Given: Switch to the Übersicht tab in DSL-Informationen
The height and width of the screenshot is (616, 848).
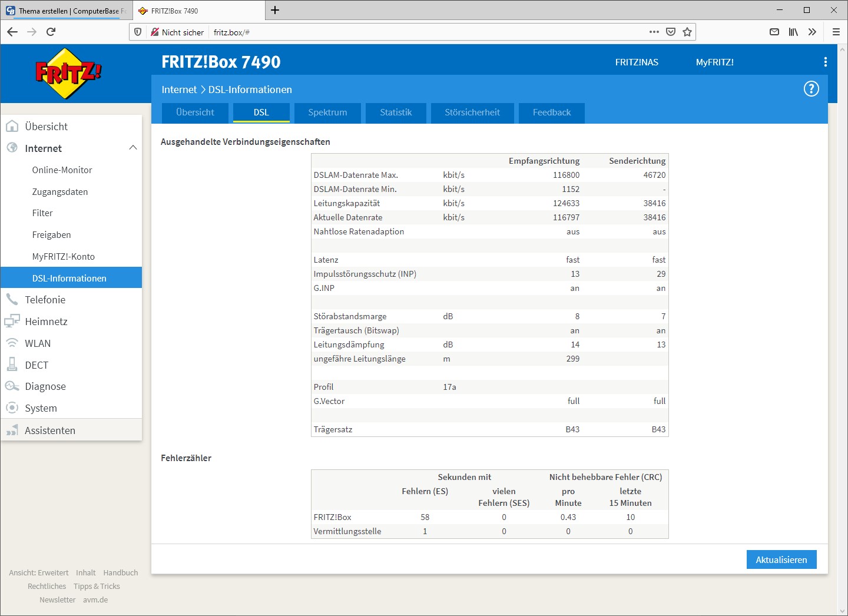Looking at the screenshot, I should (x=195, y=112).
